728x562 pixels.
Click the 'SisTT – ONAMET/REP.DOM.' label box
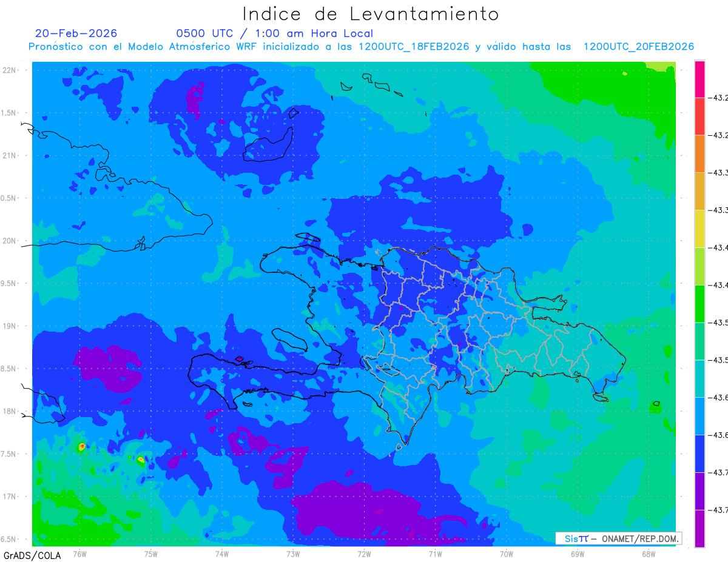tap(619, 538)
